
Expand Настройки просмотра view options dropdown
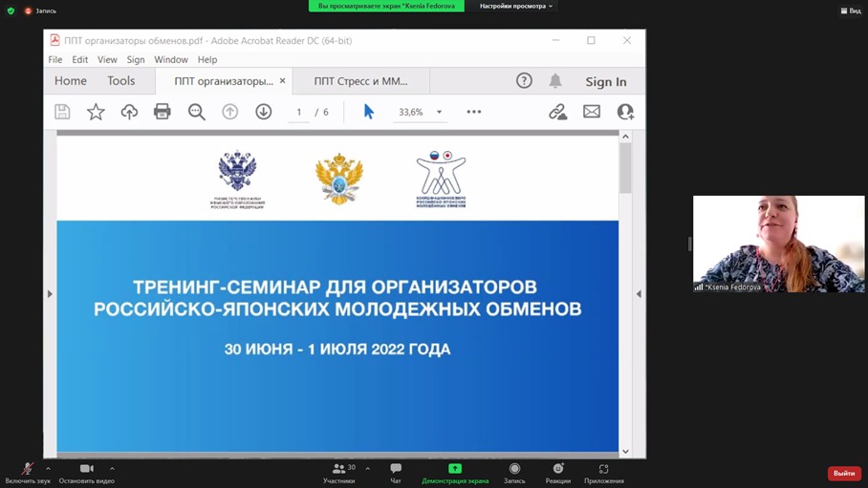[x=516, y=6]
